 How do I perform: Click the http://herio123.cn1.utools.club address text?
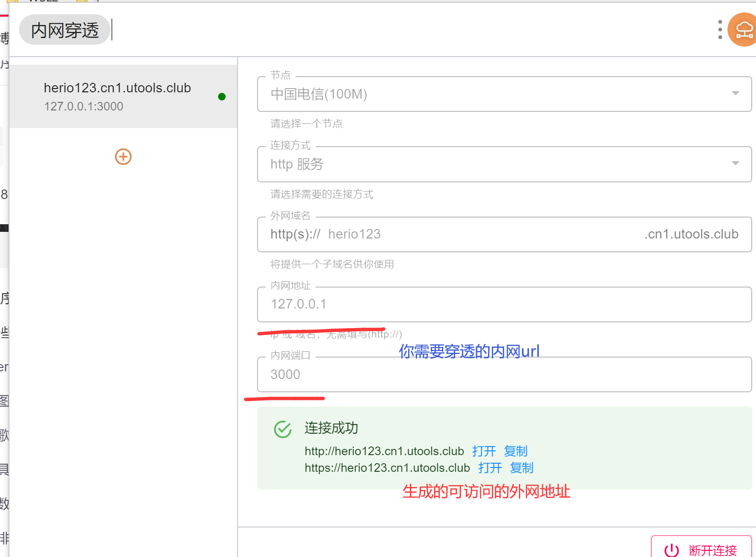click(384, 451)
